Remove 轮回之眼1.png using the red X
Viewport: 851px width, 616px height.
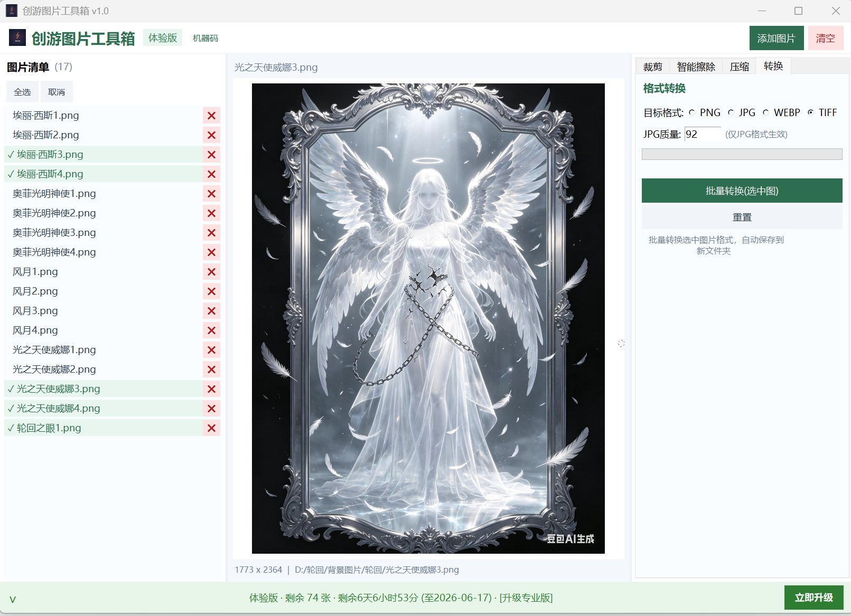211,428
